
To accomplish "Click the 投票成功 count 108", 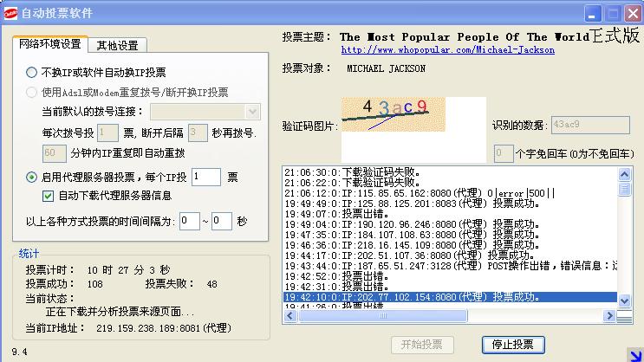I will pyautogui.click(x=94, y=284).
